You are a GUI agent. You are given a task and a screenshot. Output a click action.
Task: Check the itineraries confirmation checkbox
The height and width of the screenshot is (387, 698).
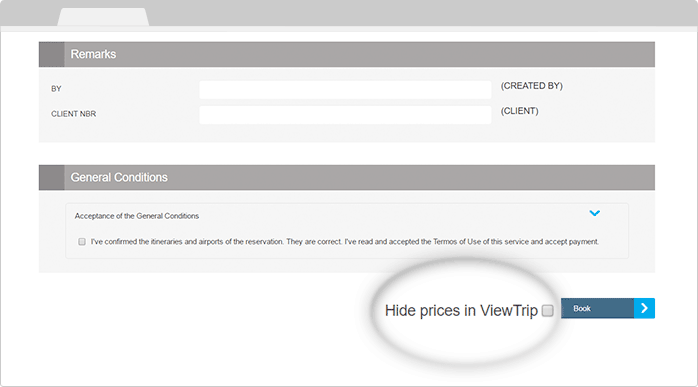[82, 242]
